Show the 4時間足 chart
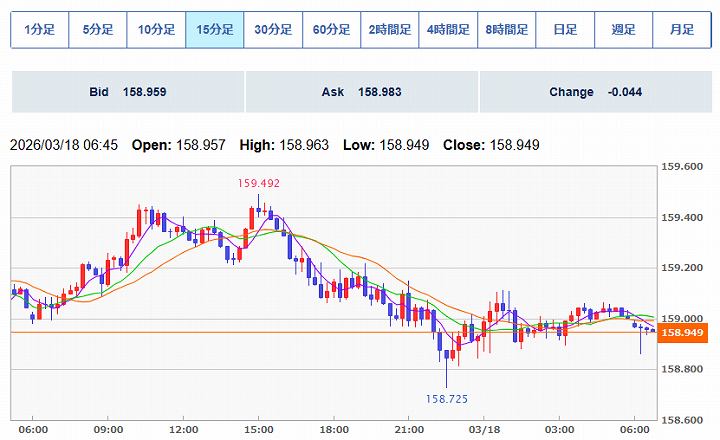 [448, 30]
